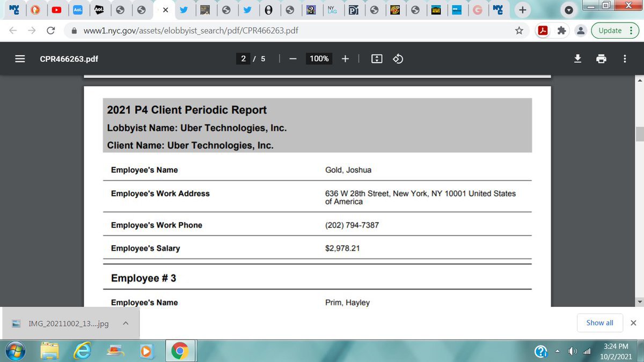The width and height of the screenshot is (644, 362).
Task: Switch to the DuckDuckGo tab
Action: coord(34,10)
